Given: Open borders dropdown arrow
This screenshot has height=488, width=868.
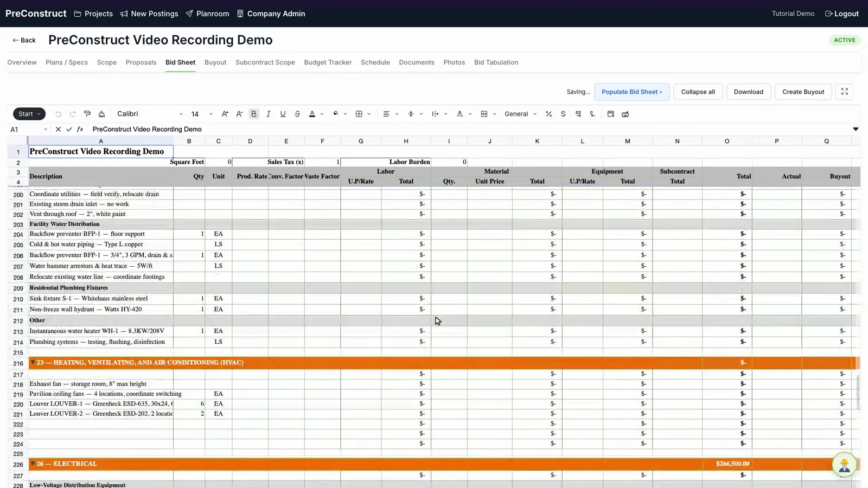Looking at the screenshot, I should click(369, 114).
